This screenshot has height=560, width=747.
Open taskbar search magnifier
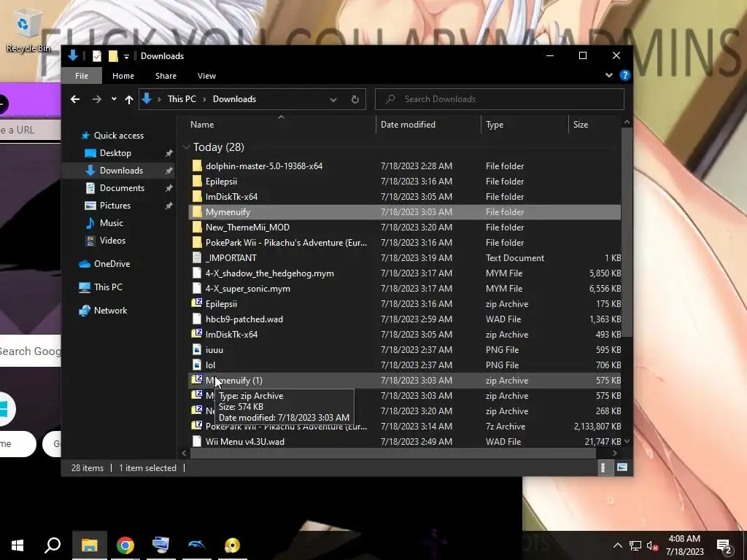tap(53, 545)
